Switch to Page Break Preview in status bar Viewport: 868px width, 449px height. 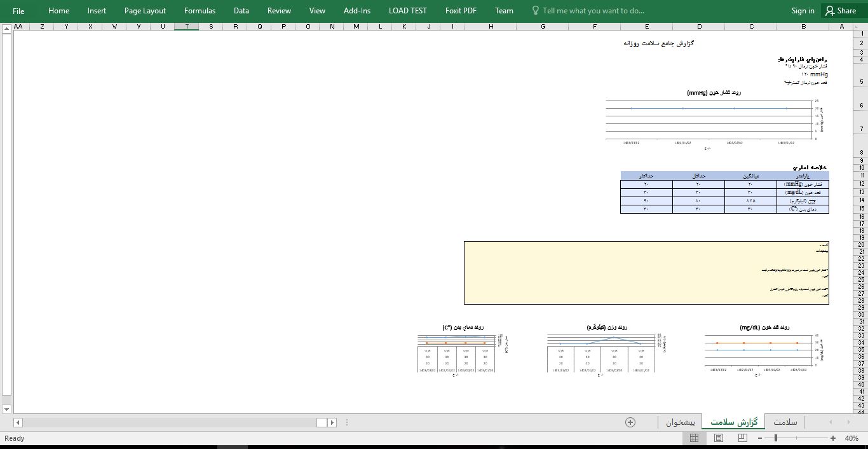coord(742,438)
